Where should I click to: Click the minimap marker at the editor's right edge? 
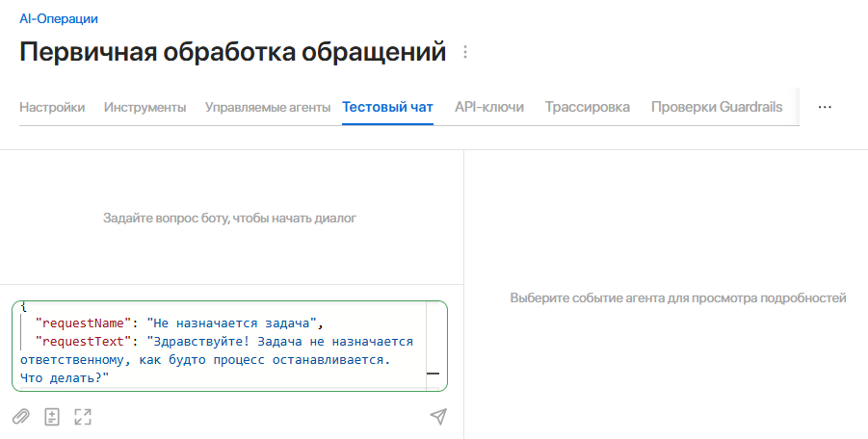click(x=433, y=374)
